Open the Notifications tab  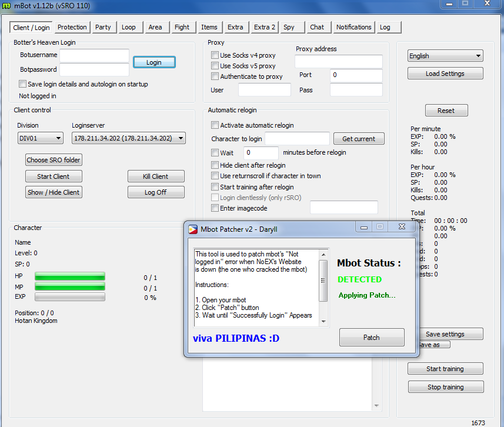click(x=353, y=27)
